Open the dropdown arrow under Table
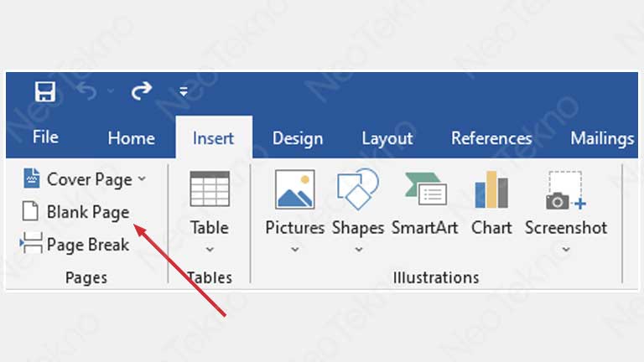644x362 pixels. [209, 249]
